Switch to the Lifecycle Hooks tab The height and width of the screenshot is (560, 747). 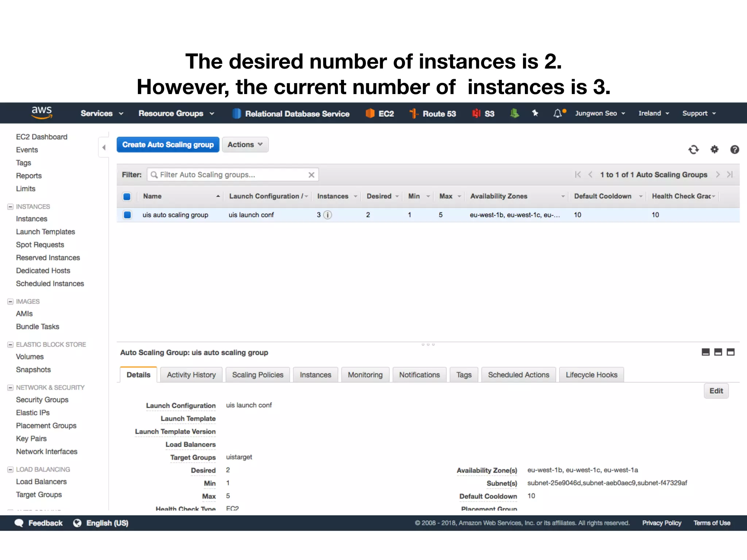click(591, 375)
